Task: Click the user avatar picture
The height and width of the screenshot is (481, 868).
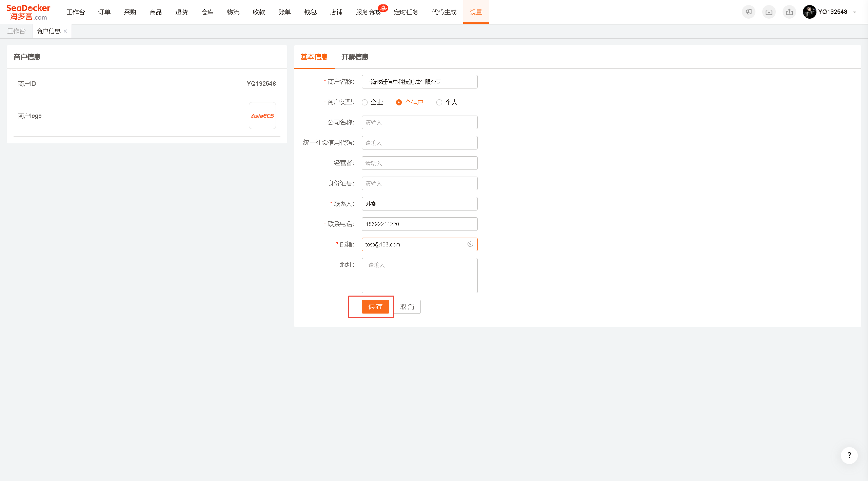Action: pos(809,12)
